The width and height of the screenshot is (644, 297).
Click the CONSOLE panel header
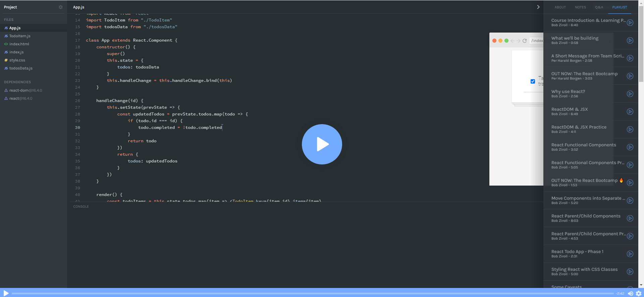click(x=81, y=206)
